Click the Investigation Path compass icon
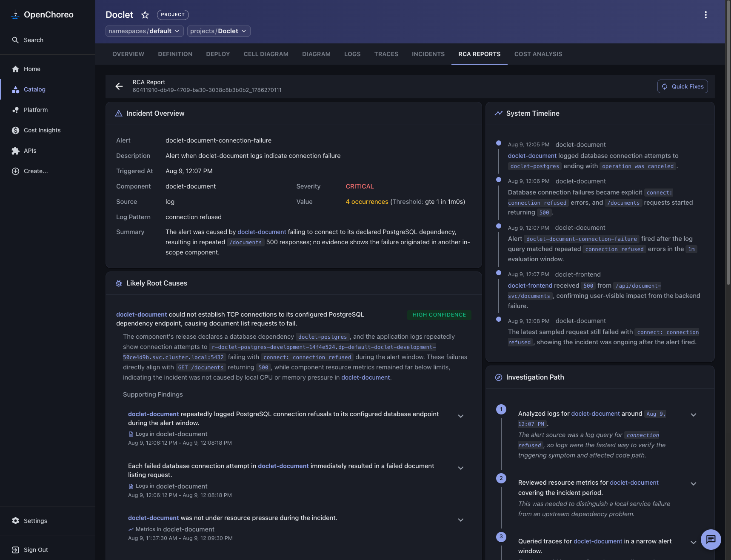Image resolution: width=731 pixels, height=560 pixels. click(499, 377)
